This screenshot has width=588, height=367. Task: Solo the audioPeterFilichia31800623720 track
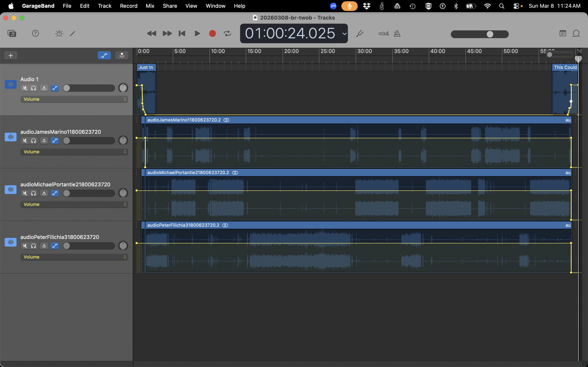click(x=34, y=246)
